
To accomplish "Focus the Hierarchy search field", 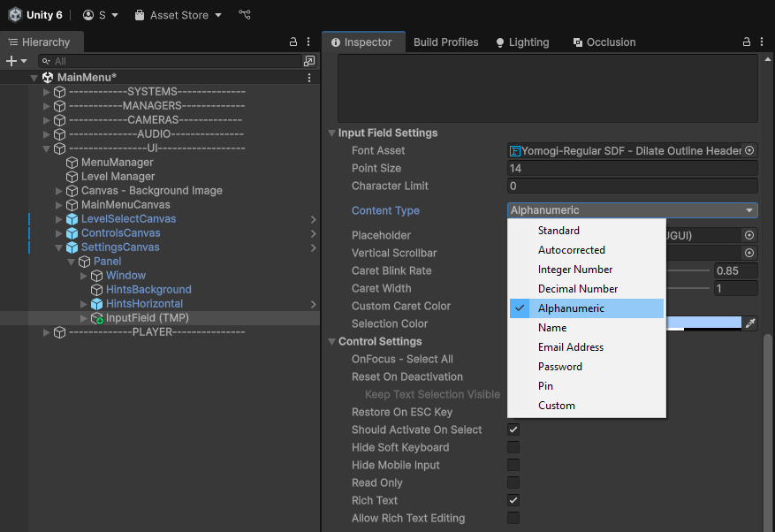I will [x=170, y=61].
